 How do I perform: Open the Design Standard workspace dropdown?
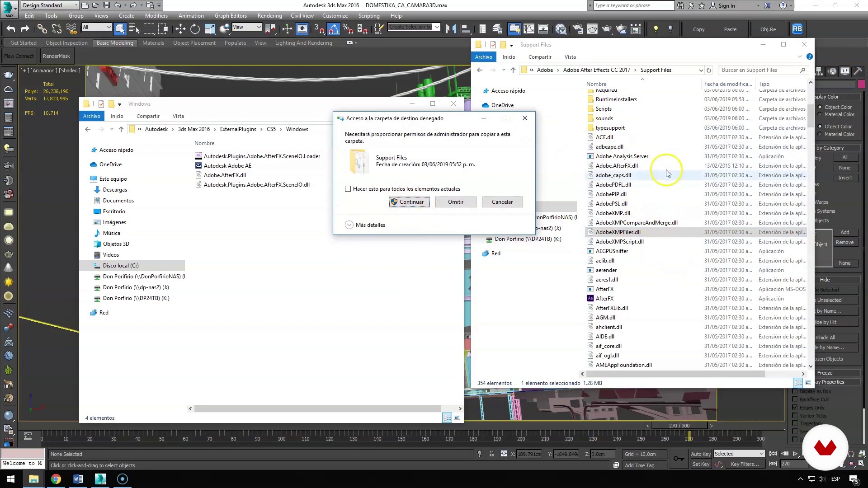click(x=50, y=5)
